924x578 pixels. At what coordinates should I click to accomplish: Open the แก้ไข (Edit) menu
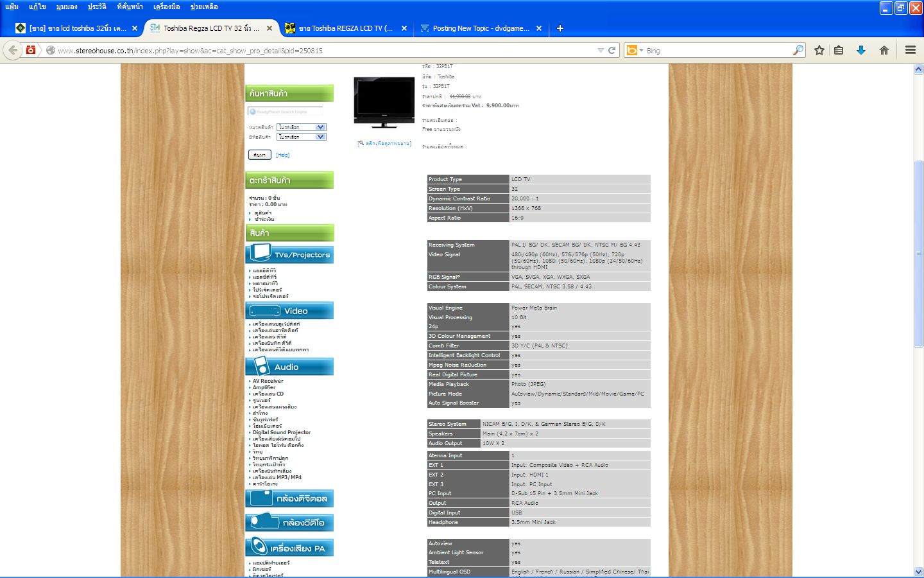(37, 6)
